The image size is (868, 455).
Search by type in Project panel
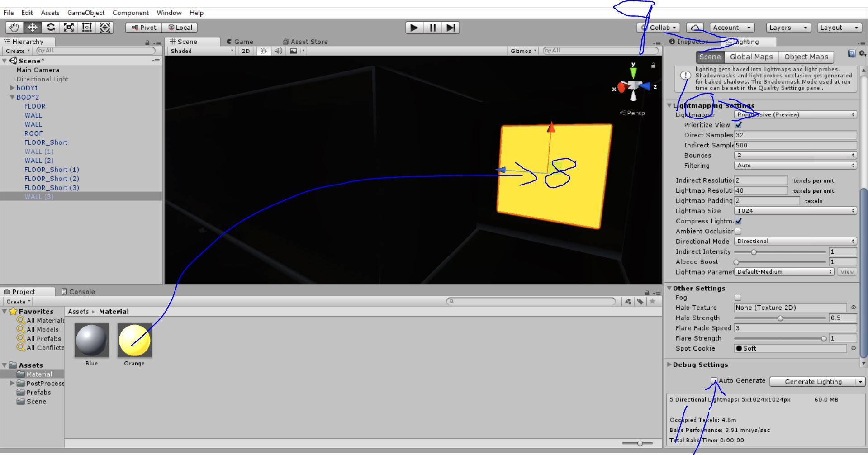(628, 302)
